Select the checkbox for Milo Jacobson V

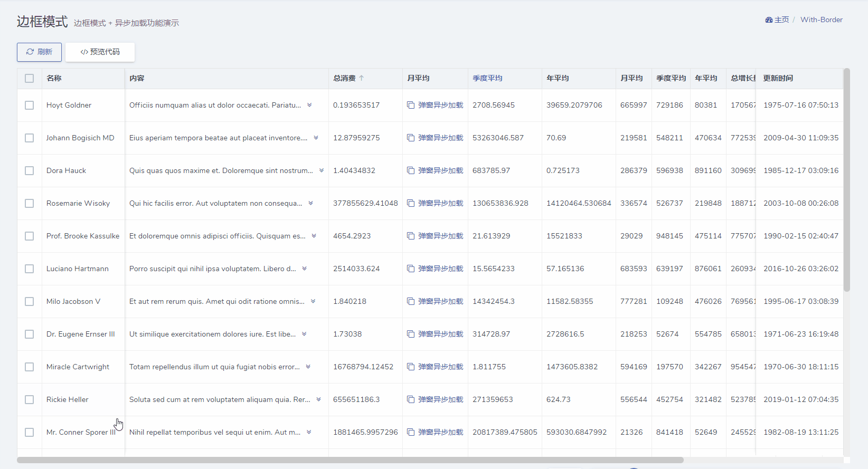pyautogui.click(x=30, y=301)
